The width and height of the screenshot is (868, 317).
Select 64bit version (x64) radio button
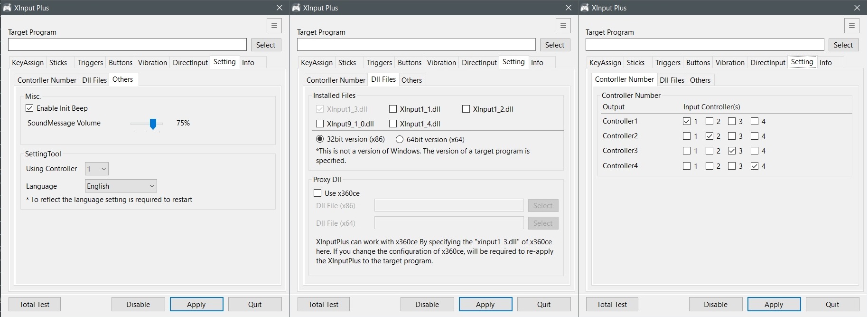[400, 140]
